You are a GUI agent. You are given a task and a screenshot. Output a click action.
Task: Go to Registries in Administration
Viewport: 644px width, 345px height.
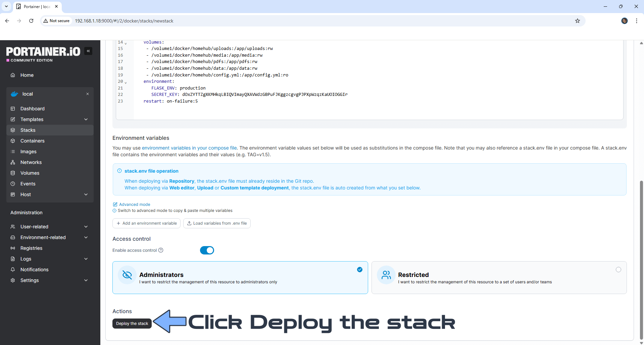click(31, 248)
